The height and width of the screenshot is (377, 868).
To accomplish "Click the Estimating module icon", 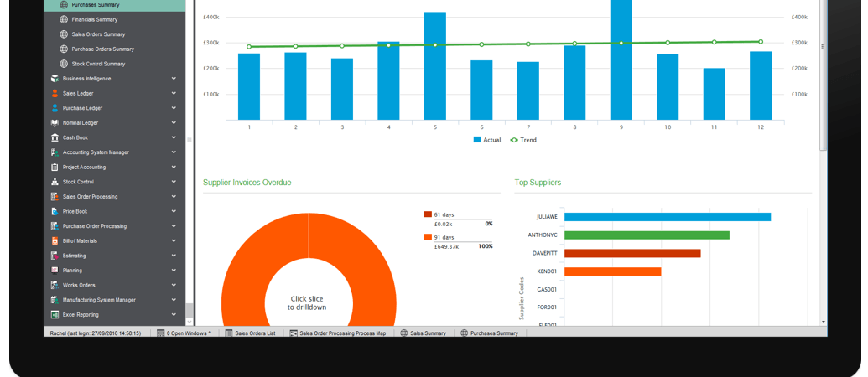I will (x=55, y=256).
